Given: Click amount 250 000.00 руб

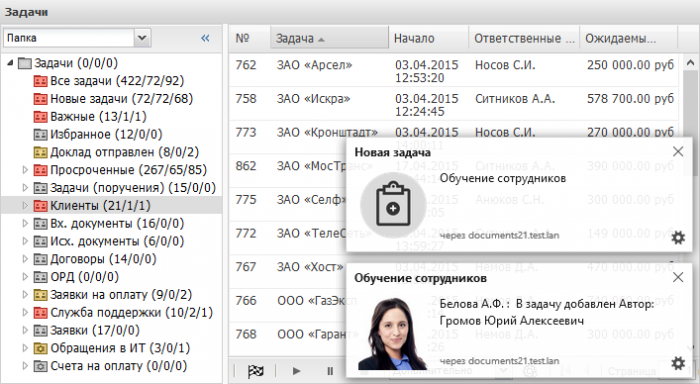Looking at the screenshot, I should [630, 65].
